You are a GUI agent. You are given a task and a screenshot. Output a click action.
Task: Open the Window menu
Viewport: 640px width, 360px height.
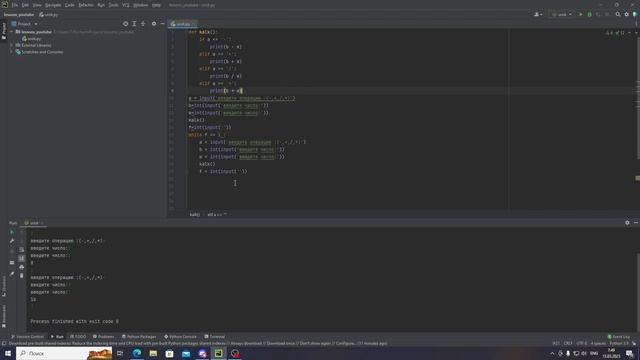pyautogui.click(x=141, y=5)
